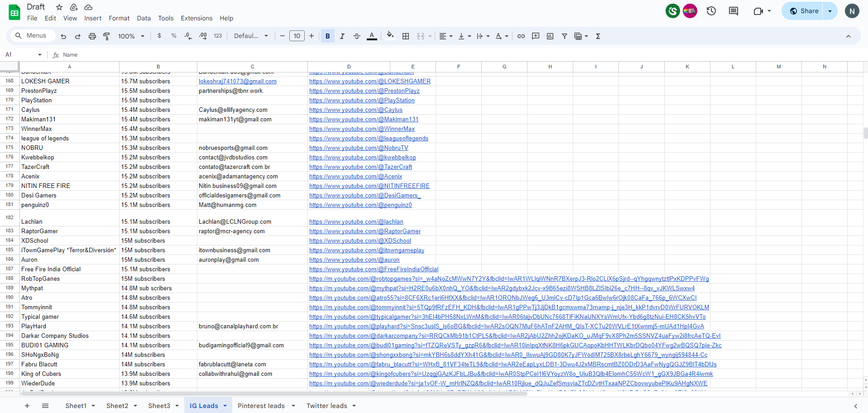The width and height of the screenshot is (868, 413).
Task: Open version history clock icon
Action: 711,11
